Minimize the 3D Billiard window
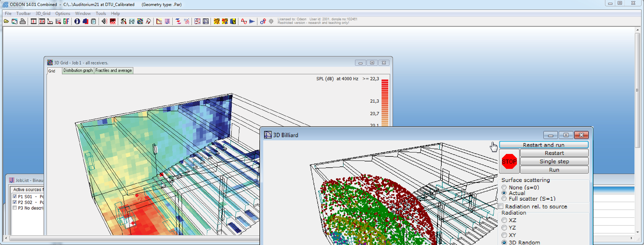 coord(550,135)
